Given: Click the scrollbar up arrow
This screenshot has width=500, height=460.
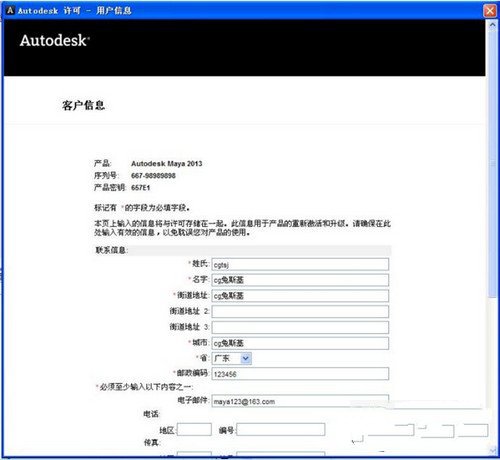Looking at the screenshot, I should pyautogui.click(x=492, y=25).
